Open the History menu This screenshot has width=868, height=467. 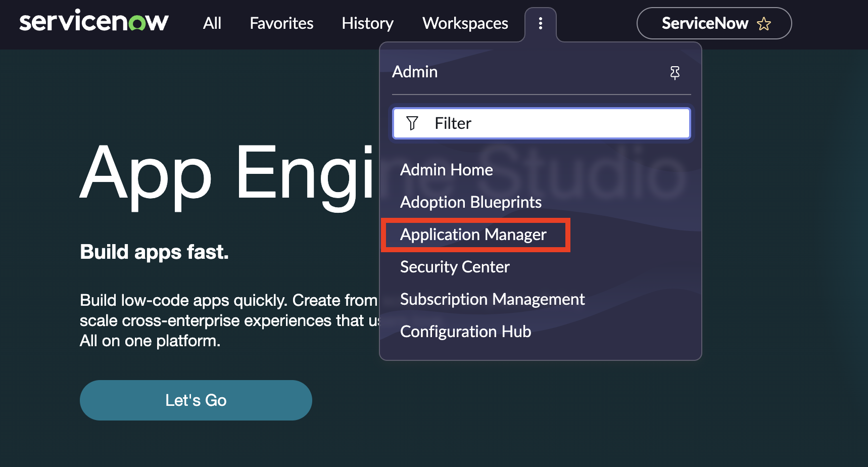[x=368, y=23]
